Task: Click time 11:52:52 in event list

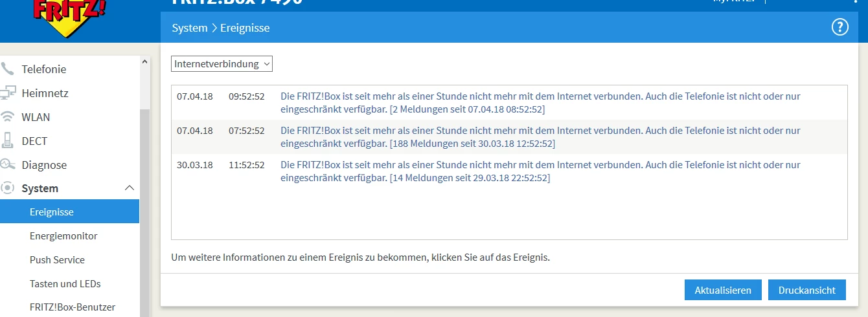Action: [x=246, y=165]
